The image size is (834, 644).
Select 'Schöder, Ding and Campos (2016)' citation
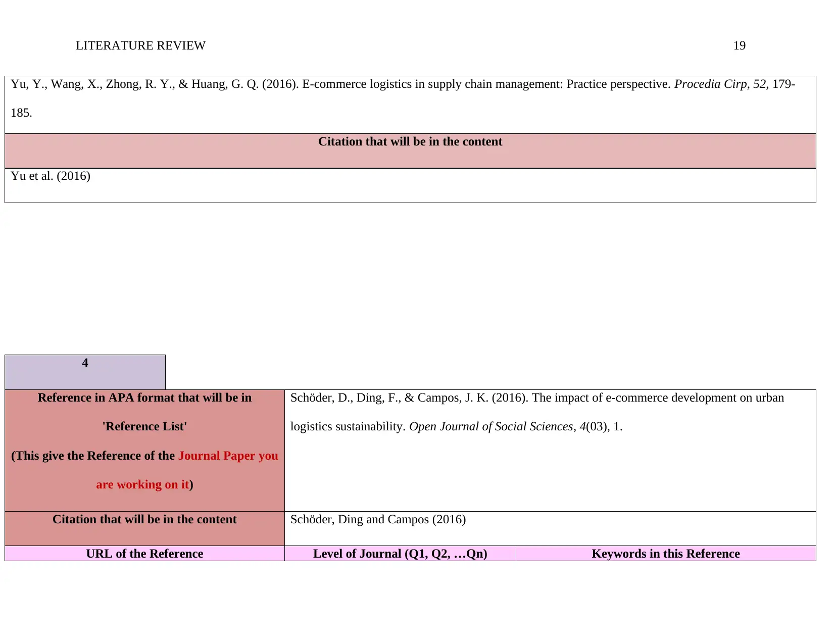[378, 519]
